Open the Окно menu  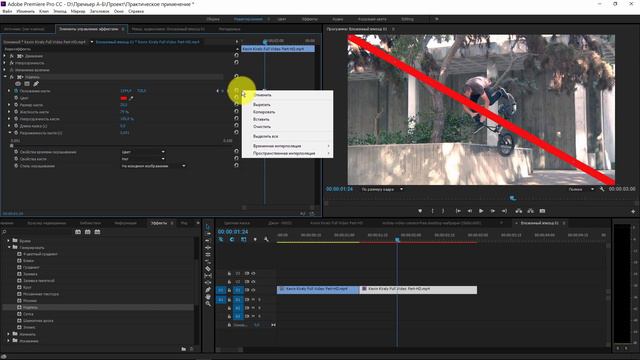tap(119, 11)
